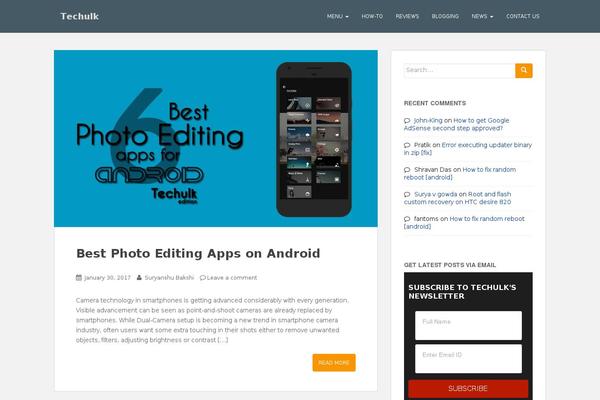Click comment bubble icon next to fantoms
The image size is (600, 400).
[407, 219]
